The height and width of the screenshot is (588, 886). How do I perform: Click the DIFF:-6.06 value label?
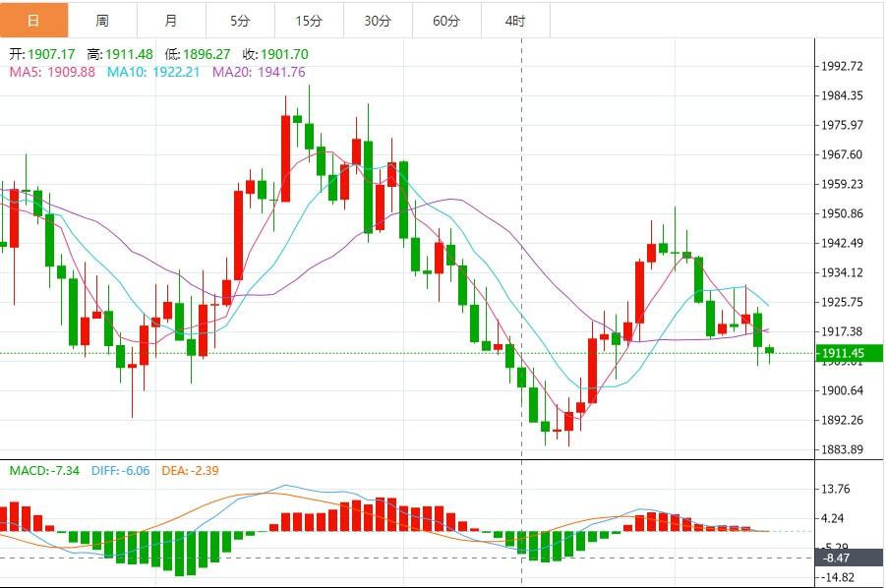point(120,471)
